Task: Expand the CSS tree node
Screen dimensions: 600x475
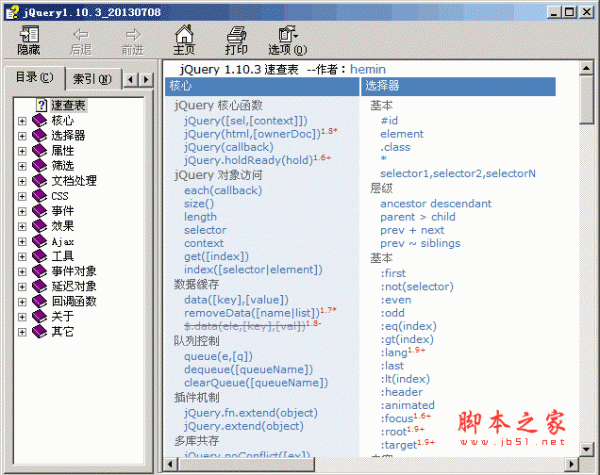Action: (22, 196)
